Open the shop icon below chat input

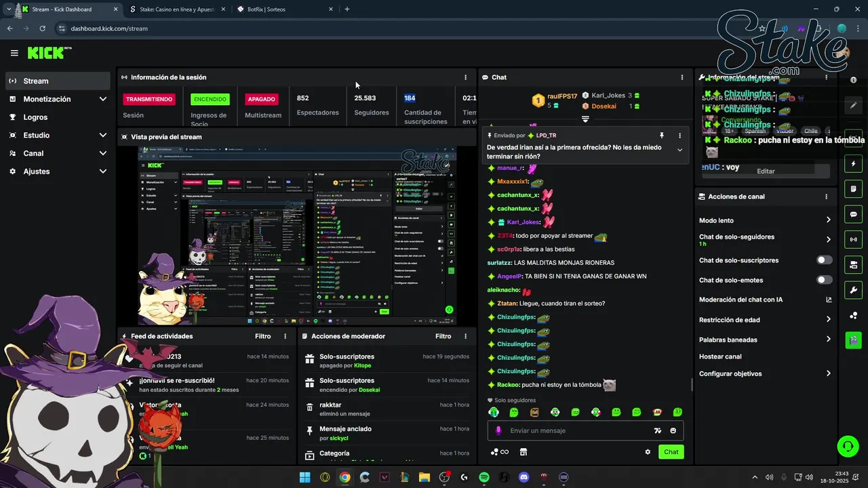pyautogui.click(x=524, y=452)
